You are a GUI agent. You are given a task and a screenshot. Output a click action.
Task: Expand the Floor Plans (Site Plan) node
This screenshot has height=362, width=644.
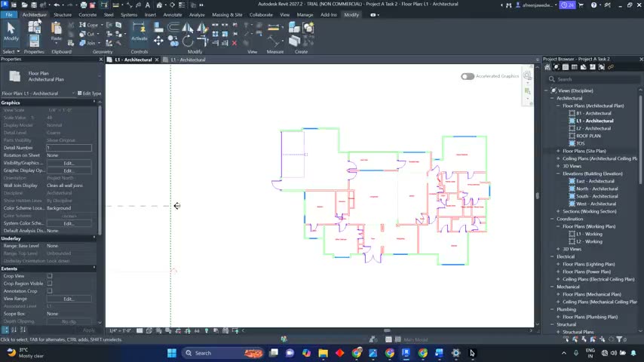(x=558, y=151)
